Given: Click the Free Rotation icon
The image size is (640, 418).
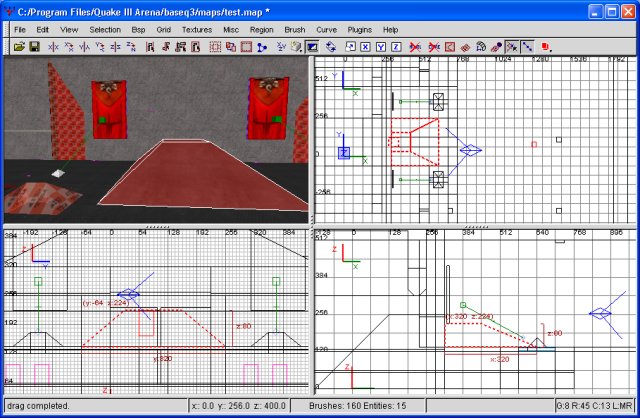Looking at the screenshot, I should point(331,47).
